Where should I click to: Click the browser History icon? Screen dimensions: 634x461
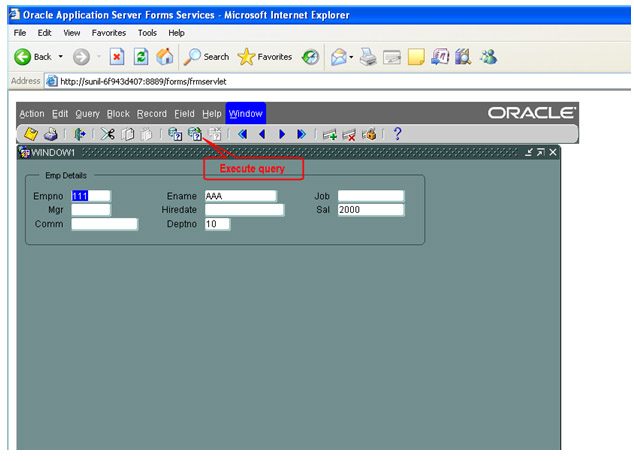311,57
